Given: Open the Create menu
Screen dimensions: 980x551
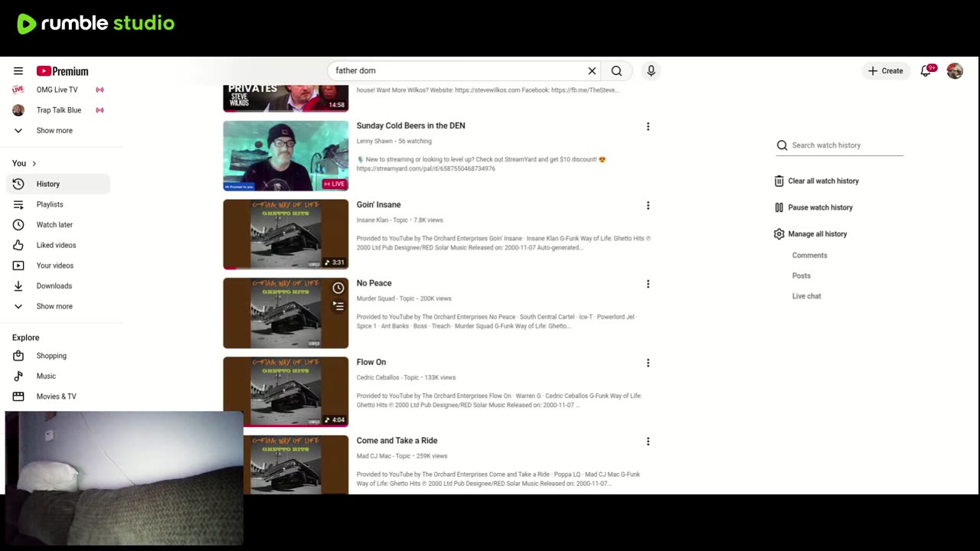Looking at the screenshot, I should (x=886, y=71).
